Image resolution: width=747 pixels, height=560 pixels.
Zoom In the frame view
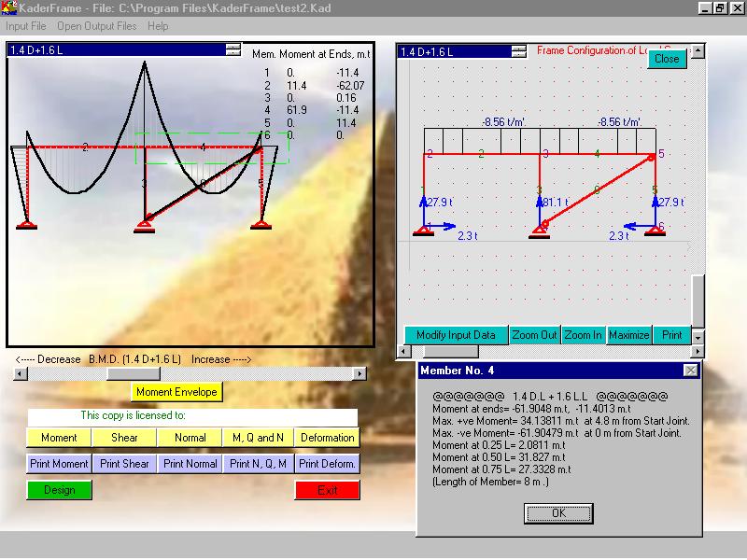[583, 335]
